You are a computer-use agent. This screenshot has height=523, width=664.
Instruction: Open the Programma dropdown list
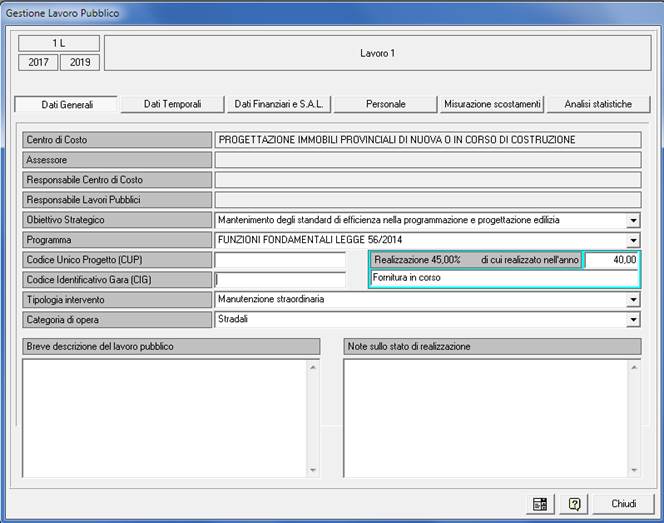point(632,240)
